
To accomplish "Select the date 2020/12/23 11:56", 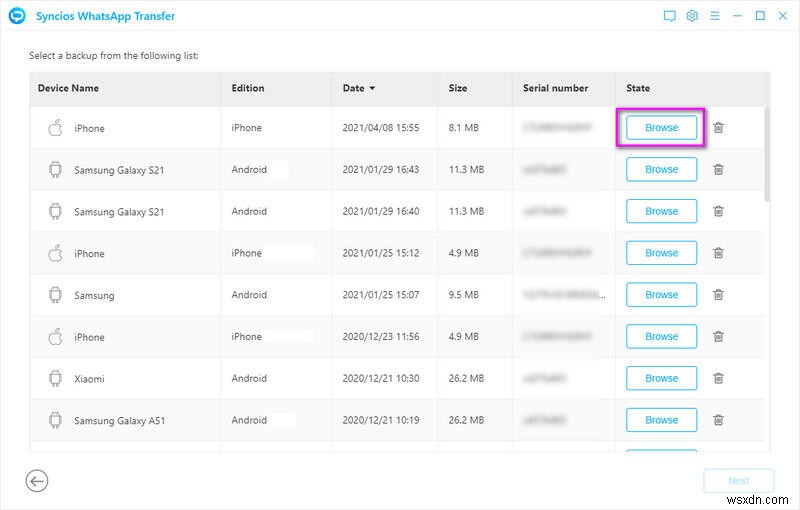I will coord(381,337).
